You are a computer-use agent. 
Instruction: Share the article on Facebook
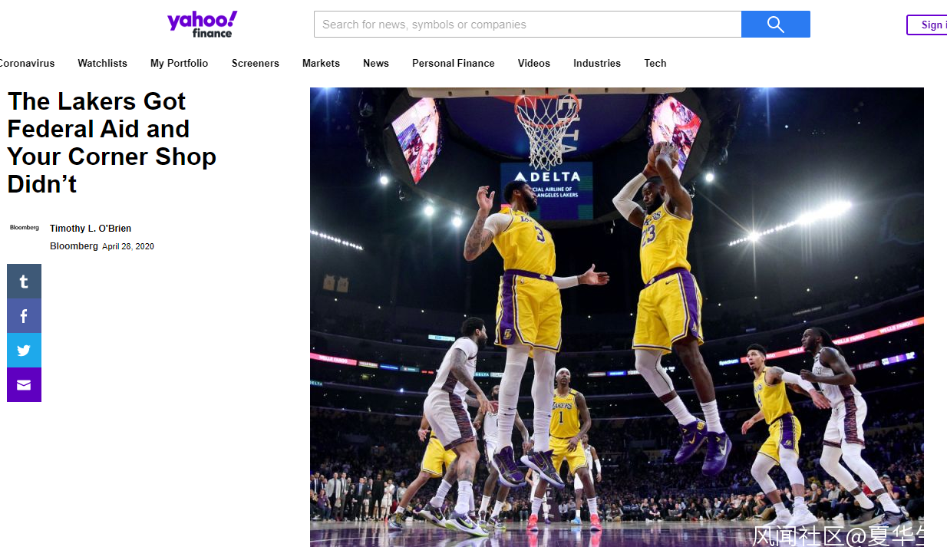pyautogui.click(x=24, y=315)
